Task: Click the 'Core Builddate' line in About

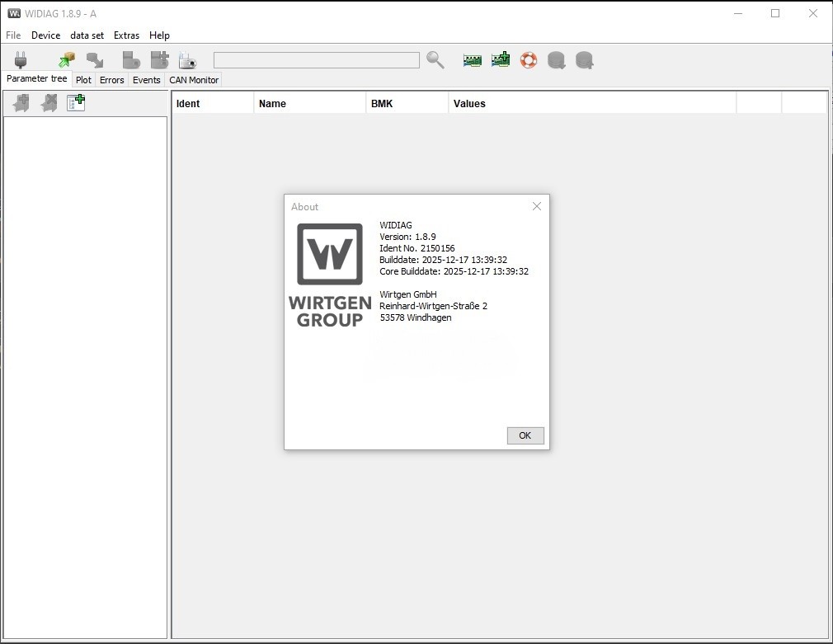Action: click(454, 271)
